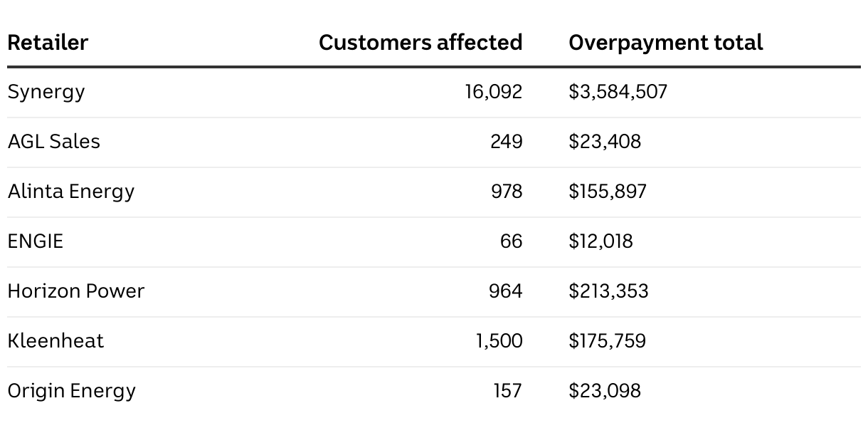Image resolution: width=868 pixels, height=423 pixels.
Task: Click Synergy's 16,092 customers value
Action: [x=493, y=92]
